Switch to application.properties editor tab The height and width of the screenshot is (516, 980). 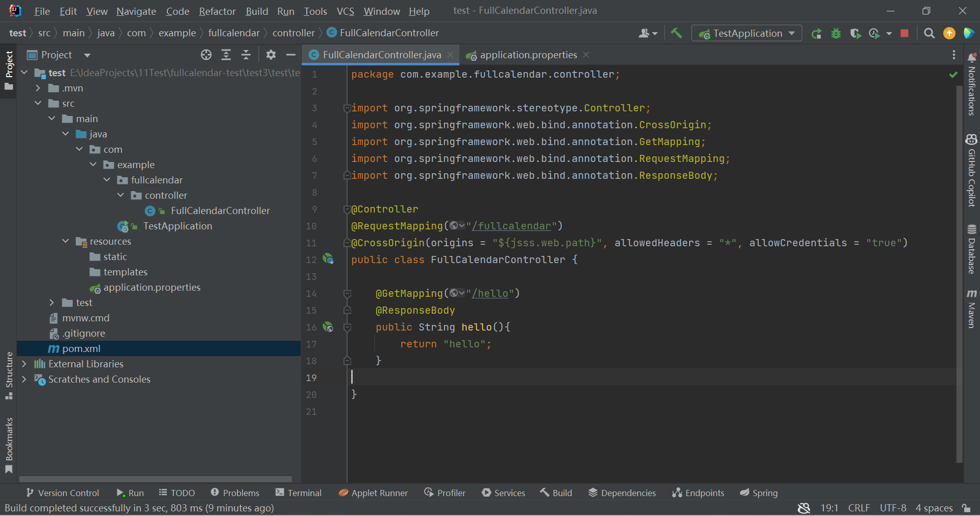coord(528,55)
